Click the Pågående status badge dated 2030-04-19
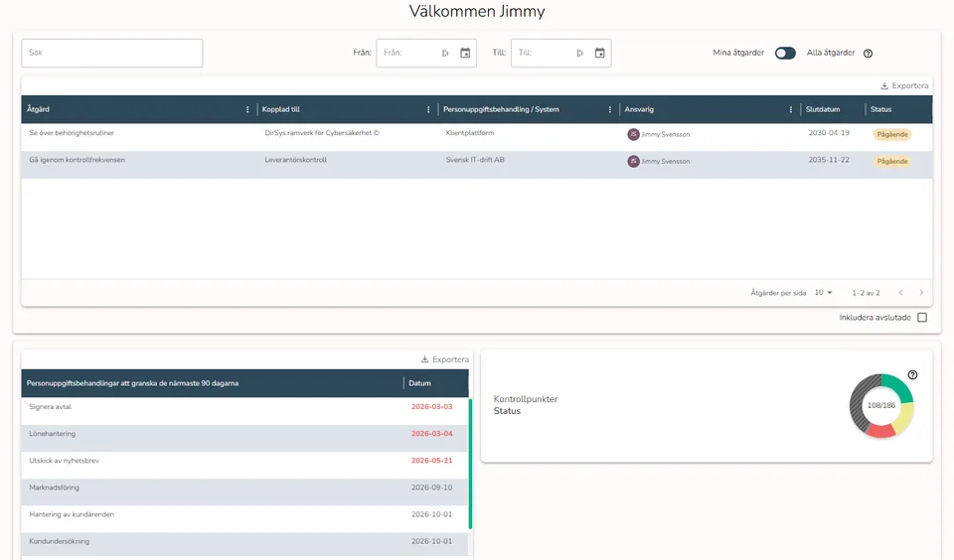 pyautogui.click(x=892, y=134)
